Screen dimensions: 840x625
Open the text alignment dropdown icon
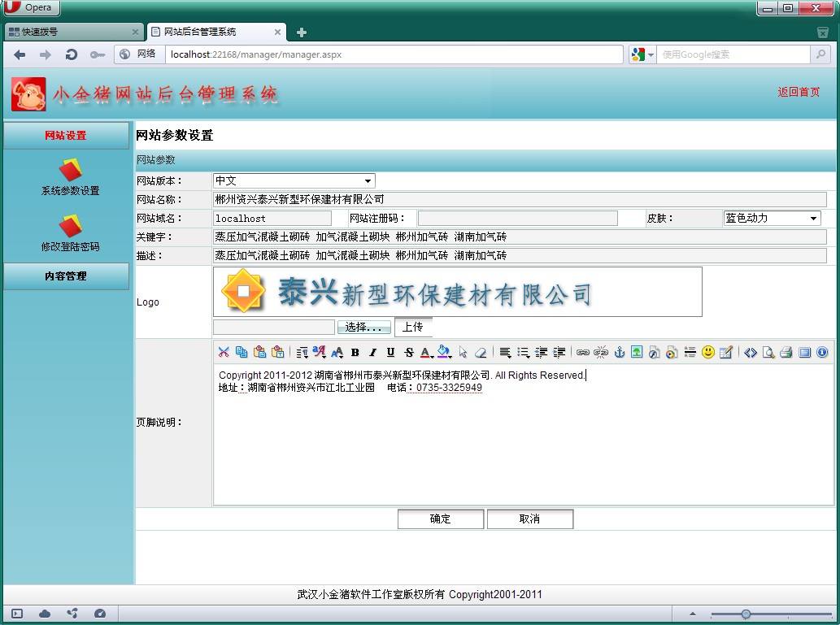tap(505, 352)
